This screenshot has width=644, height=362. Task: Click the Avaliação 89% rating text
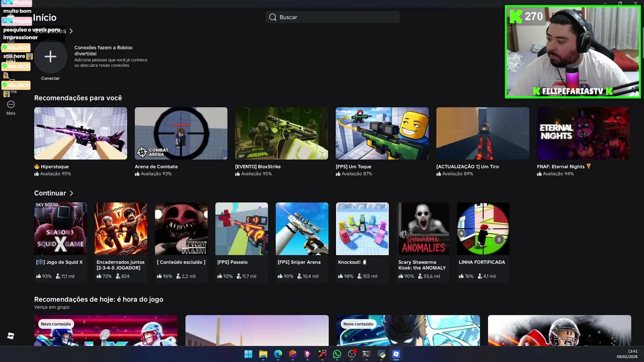coord(457,173)
